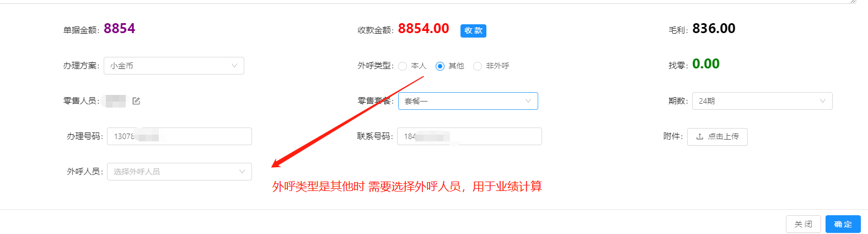Click the 关闭 close button
Screen dimensions: 868x234
click(x=803, y=224)
